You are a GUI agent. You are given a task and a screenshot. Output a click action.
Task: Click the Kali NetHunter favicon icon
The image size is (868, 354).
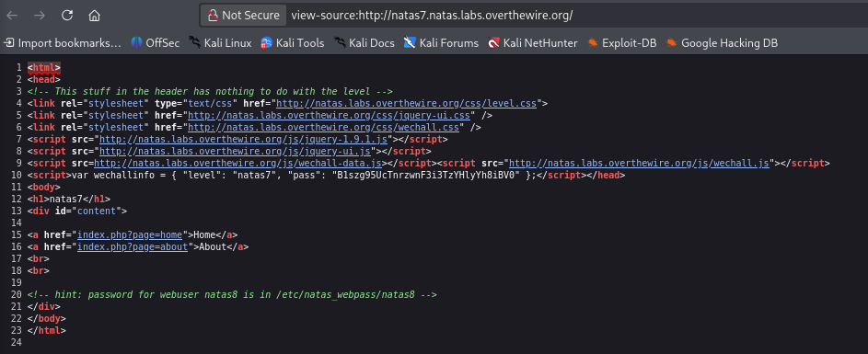[x=493, y=42]
